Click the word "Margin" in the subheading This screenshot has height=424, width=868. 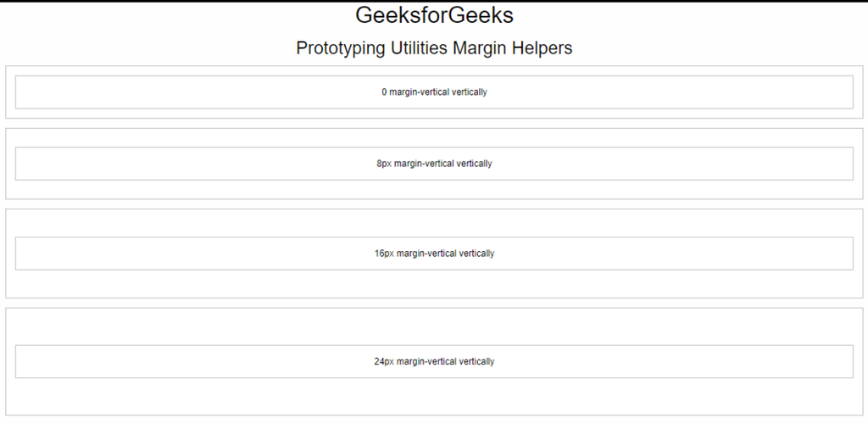point(479,48)
